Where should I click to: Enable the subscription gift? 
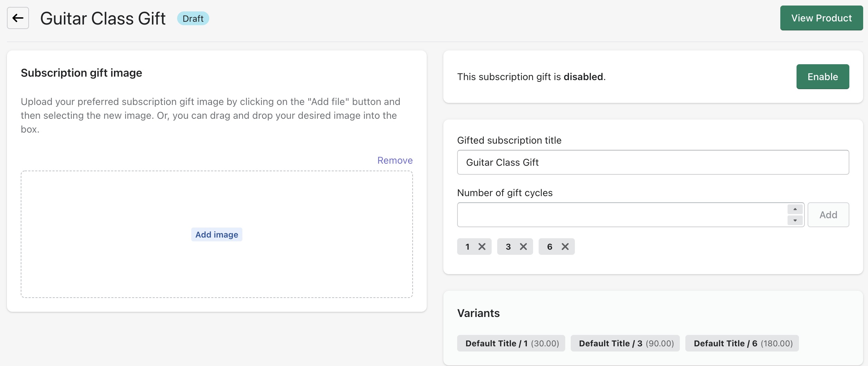click(822, 77)
